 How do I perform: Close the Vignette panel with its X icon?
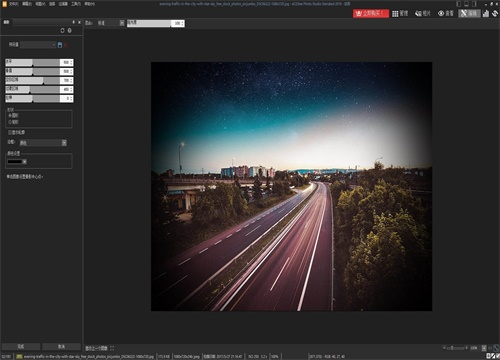[x=79, y=22]
